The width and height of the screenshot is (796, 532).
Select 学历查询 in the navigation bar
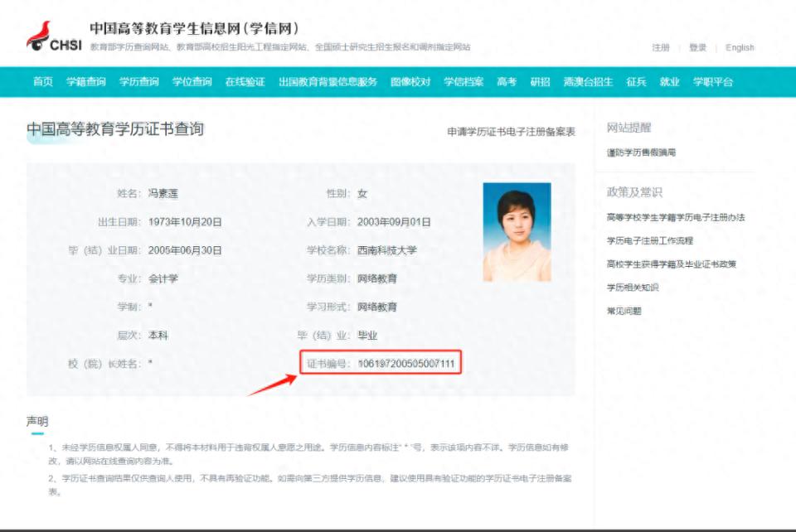(x=138, y=82)
